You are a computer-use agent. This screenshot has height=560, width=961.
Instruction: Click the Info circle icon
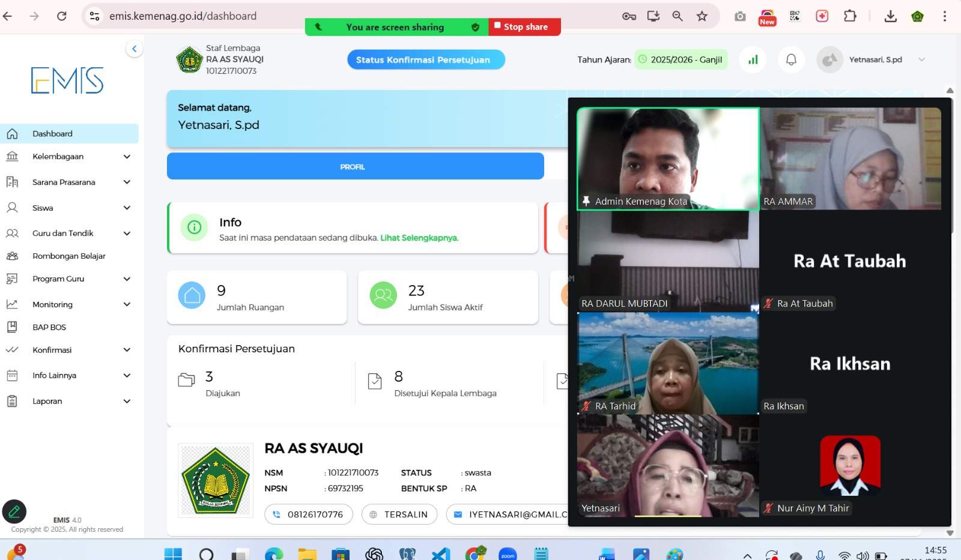coord(194,227)
